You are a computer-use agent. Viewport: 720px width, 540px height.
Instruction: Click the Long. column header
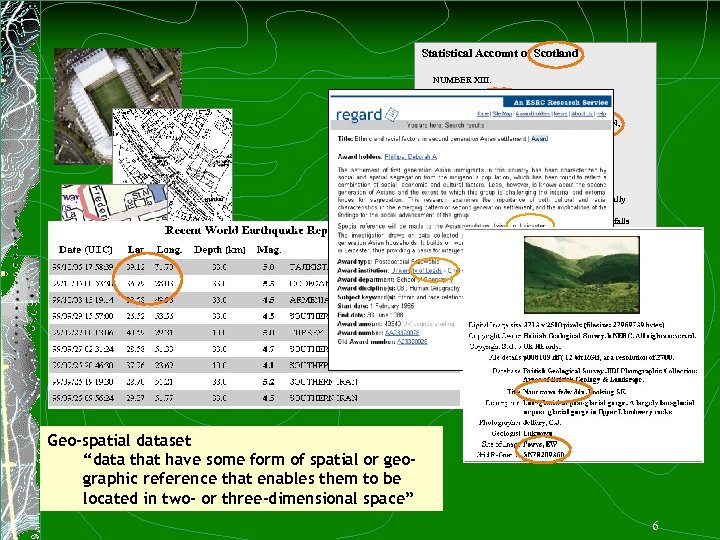click(x=169, y=250)
